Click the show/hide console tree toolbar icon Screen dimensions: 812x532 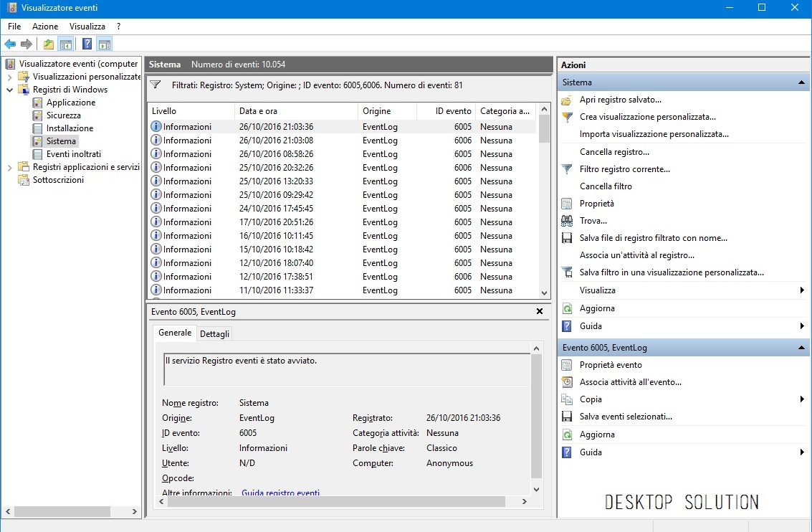coord(65,44)
